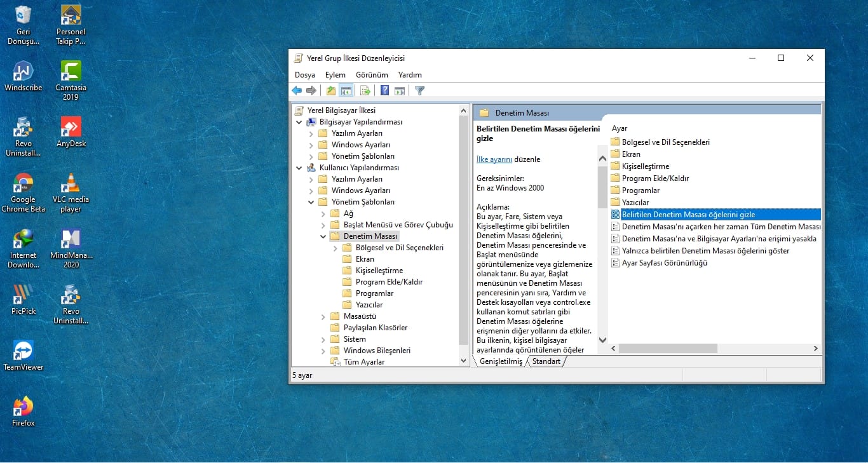This screenshot has height=463, width=868.
Task: Collapse the Denetim Masası tree node
Action: point(323,236)
